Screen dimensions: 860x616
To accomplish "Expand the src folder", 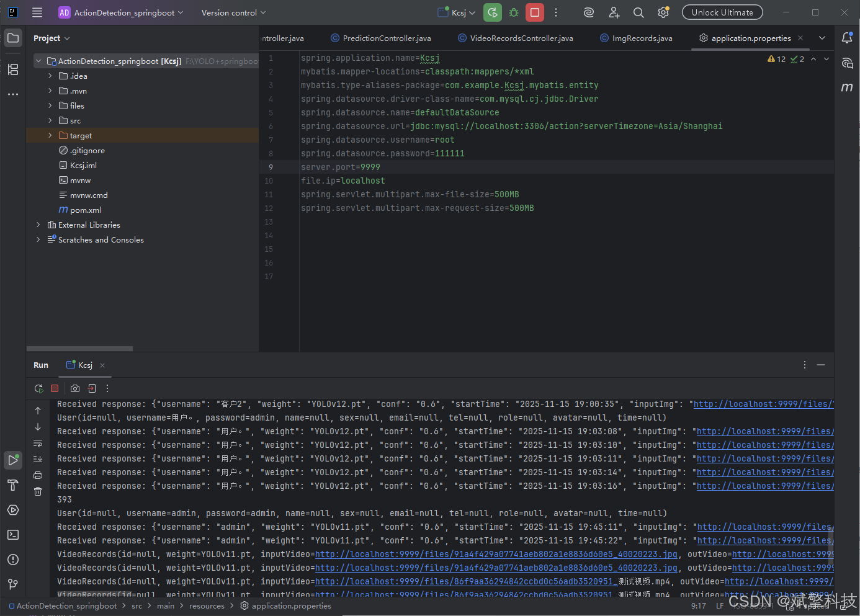I will point(50,121).
